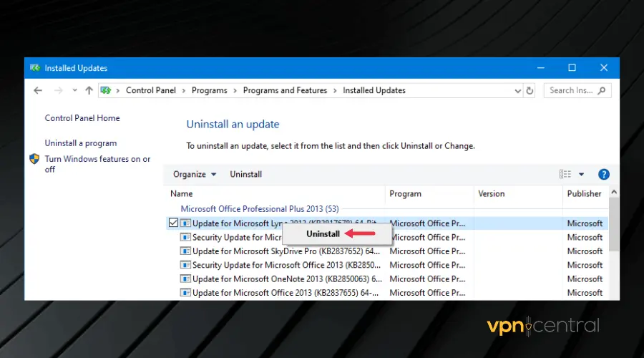Image resolution: width=644 pixels, height=358 pixels.
Task: Close the Installed Updates window
Action: (604, 68)
